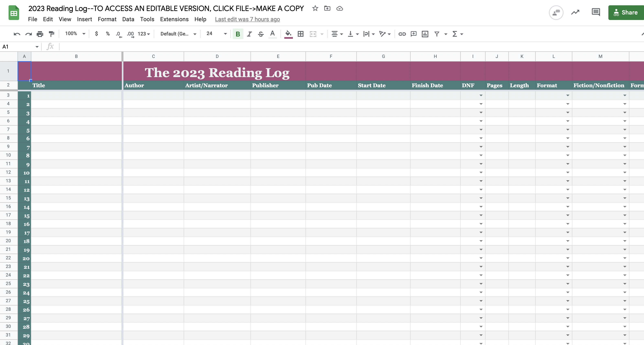
Task: Click the merge cells icon
Action: 313,34
